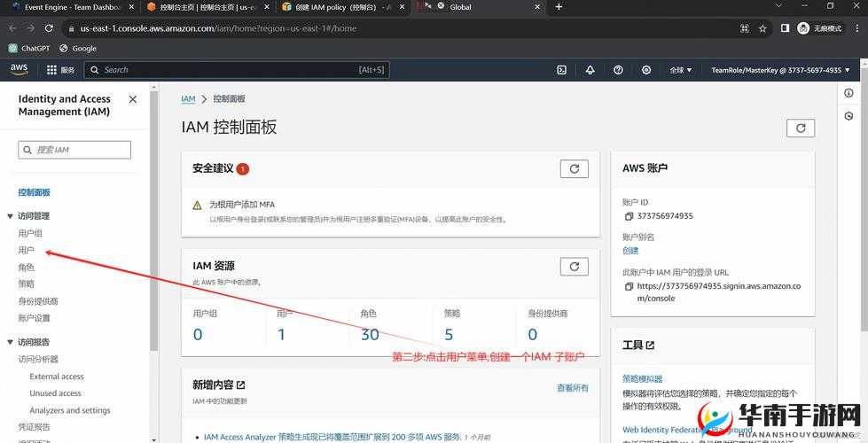Viewport: 868px width, 443px height.
Task: Bookmark this page with the star
Action: (x=762, y=28)
